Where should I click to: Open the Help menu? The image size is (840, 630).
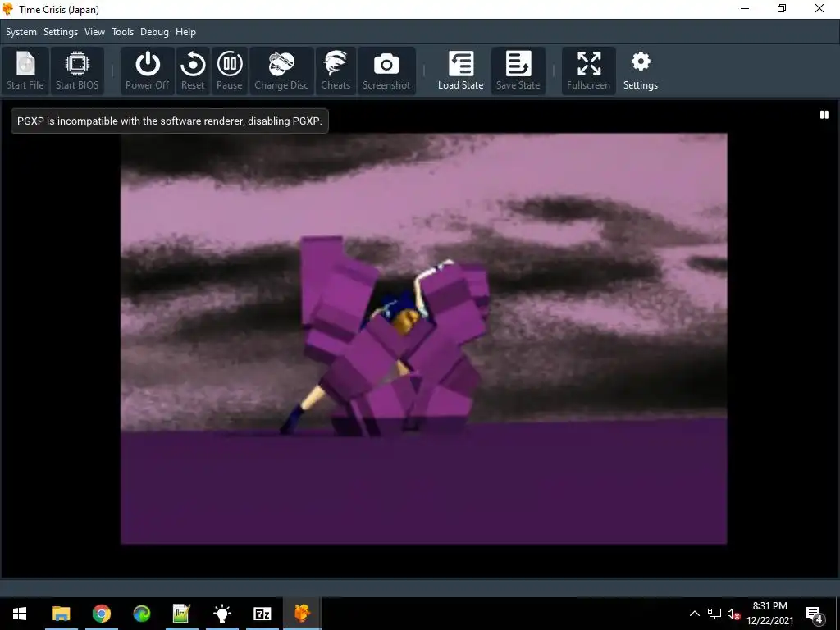click(x=186, y=32)
